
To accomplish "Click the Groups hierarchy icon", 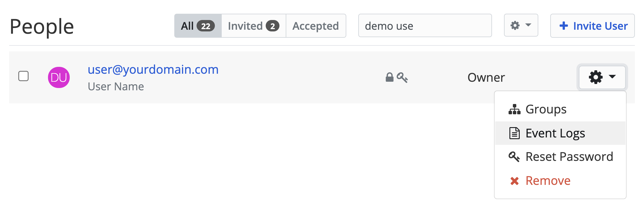I will click(x=515, y=109).
